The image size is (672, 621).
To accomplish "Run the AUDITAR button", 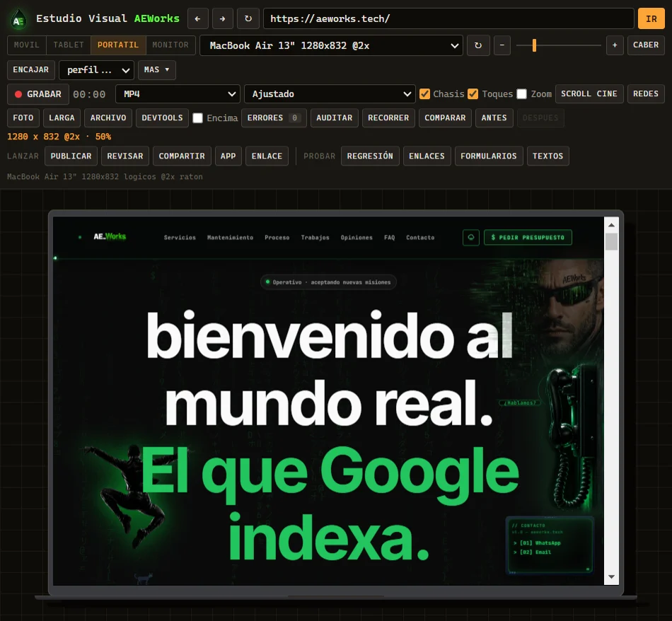I will pos(335,118).
